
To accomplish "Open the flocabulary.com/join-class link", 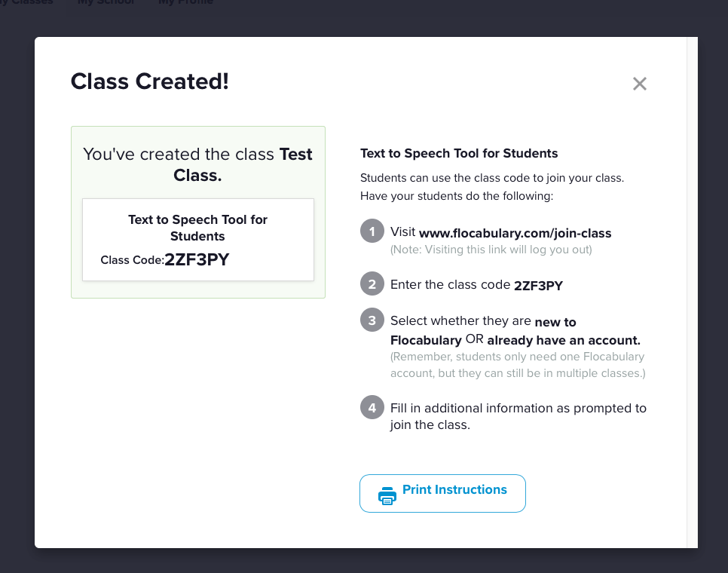I will point(515,233).
